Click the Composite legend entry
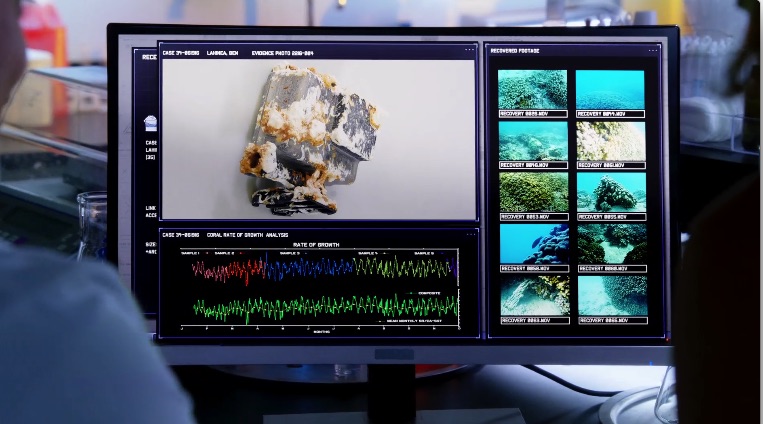The image size is (763, 424). point(429,294)
